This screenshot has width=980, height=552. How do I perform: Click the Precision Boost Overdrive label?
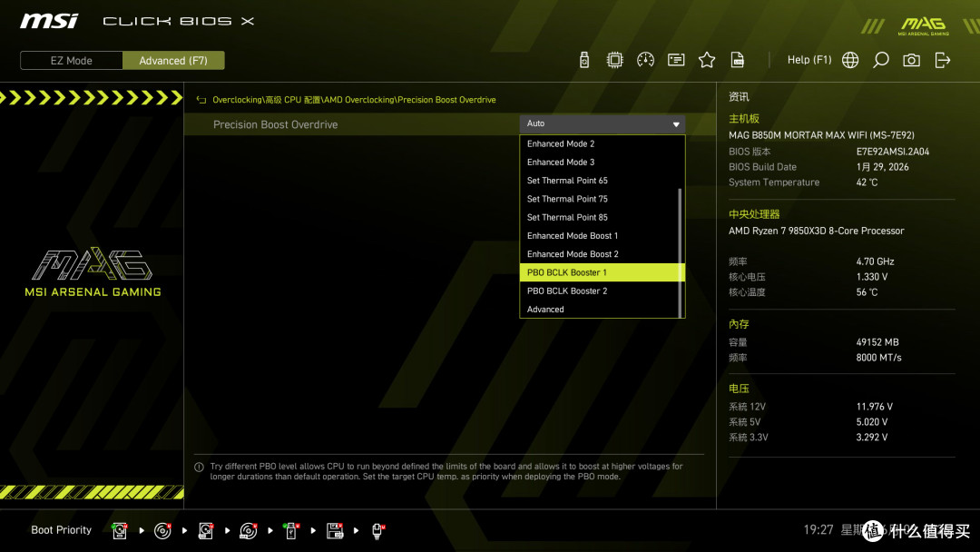tap(275, 124)
